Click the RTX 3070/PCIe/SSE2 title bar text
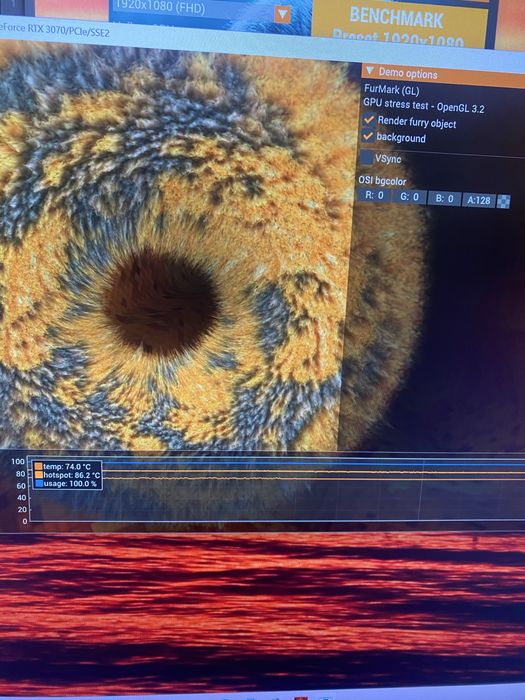Viewport: 525px width, 700px height. pos(54,30)
